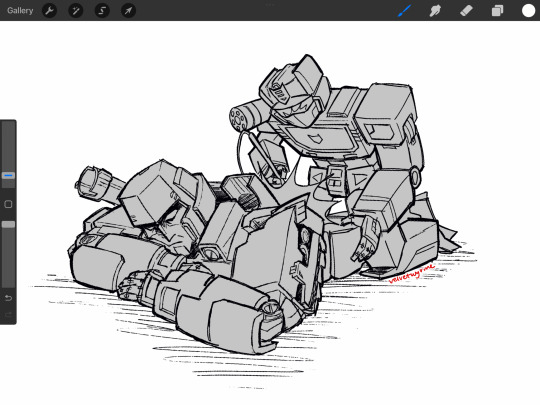
Task: Select the Smudge finger tool
Action: pos(435,11)
